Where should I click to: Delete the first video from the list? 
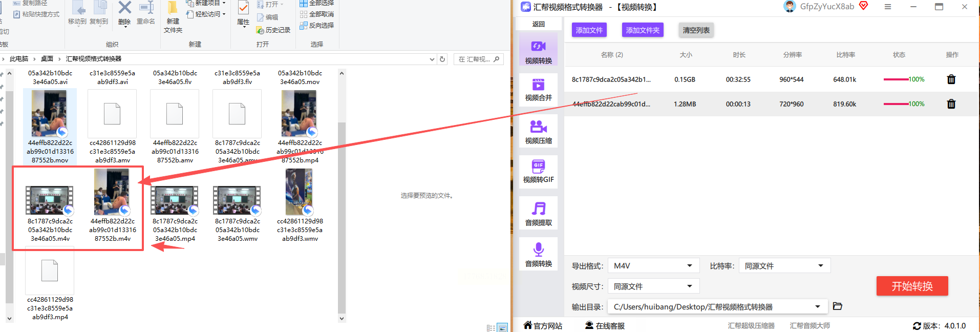click(x=951, y=79)
